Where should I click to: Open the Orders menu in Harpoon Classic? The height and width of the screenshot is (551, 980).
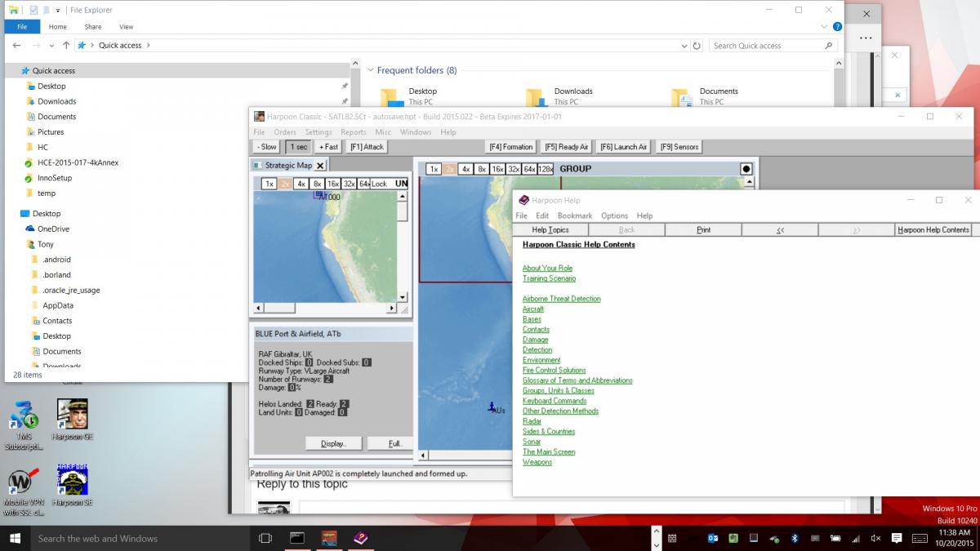pos(285,132)
